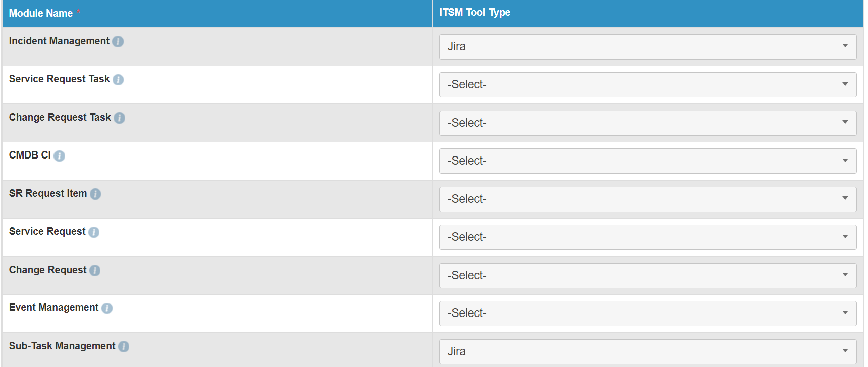The width and height of the screenshot is (868, 367).
Task: Click Event Management info icon
Action: (x=107, y=308)
